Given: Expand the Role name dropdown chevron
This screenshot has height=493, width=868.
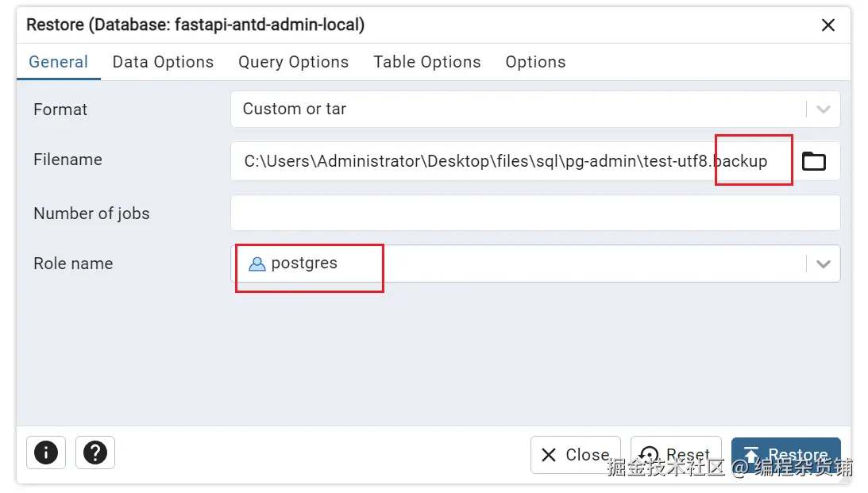Looking at the screenshot, I should point(823,264).
